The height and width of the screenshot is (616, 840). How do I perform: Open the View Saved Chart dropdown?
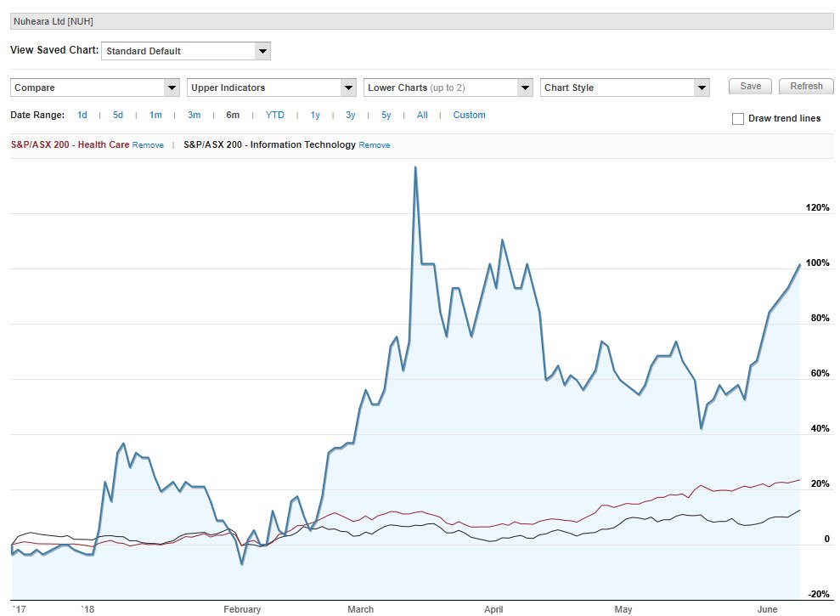click(185, 51)
